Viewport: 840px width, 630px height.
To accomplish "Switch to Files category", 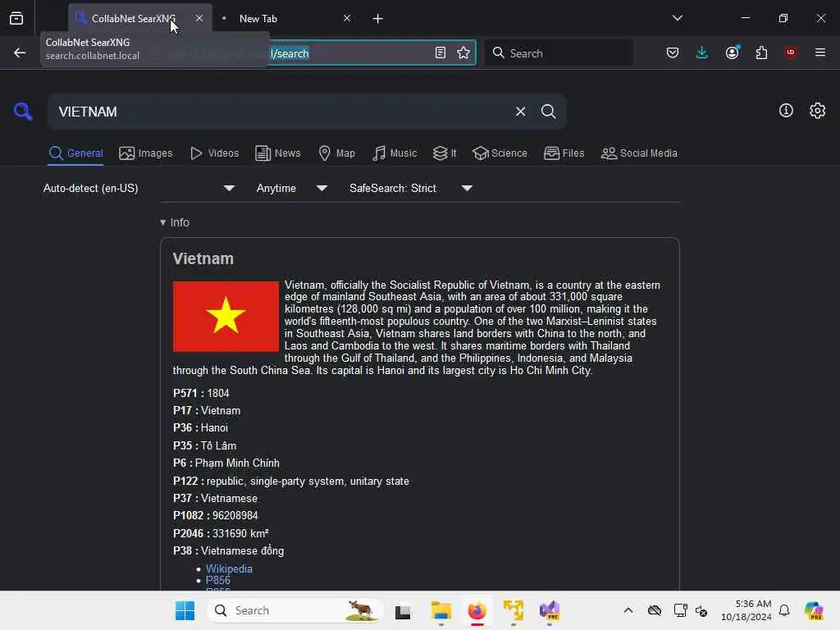I will pyautogui.click(x=564, y=153).
